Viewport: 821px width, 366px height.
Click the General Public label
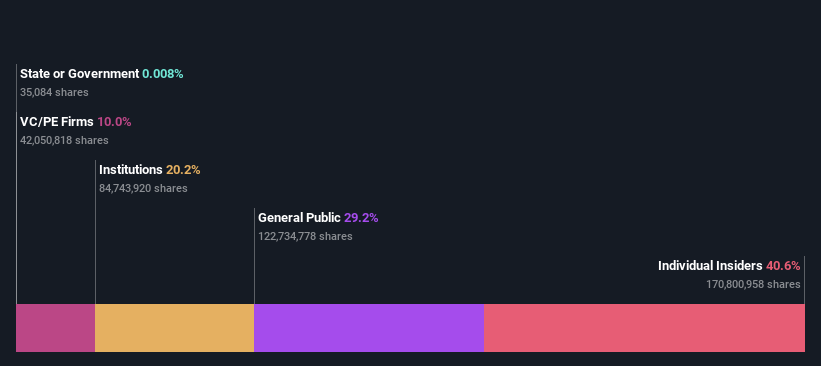[x=299, y=218]
